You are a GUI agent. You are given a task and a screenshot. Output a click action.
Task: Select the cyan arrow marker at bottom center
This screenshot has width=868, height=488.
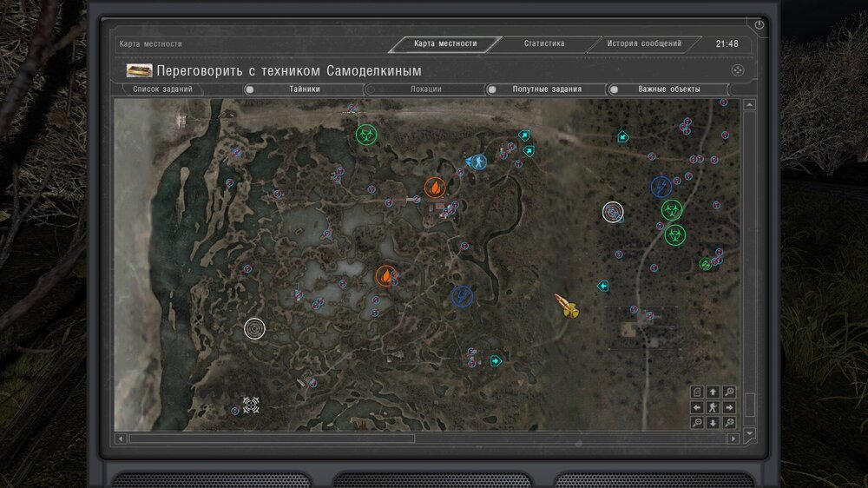(x=496, y=361)
